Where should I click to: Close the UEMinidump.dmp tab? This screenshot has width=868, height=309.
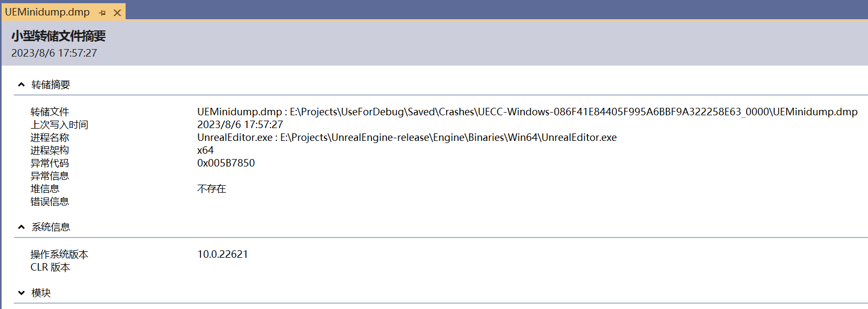117,12
